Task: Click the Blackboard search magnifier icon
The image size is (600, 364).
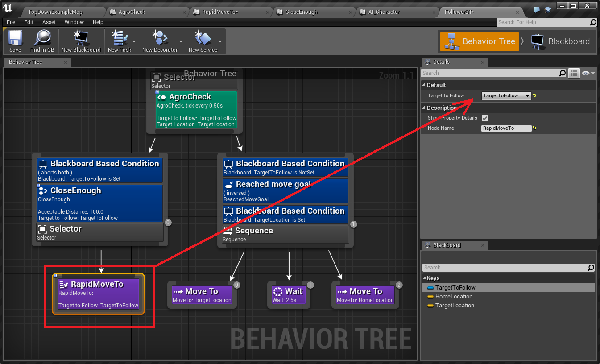Action: click(591, 268)
